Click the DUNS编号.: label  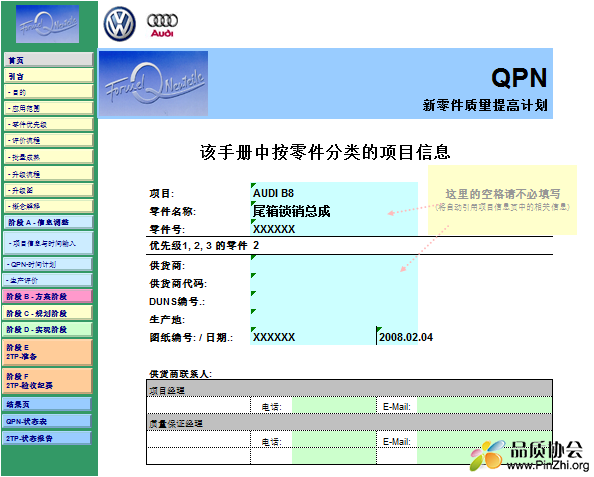point(177,302)
